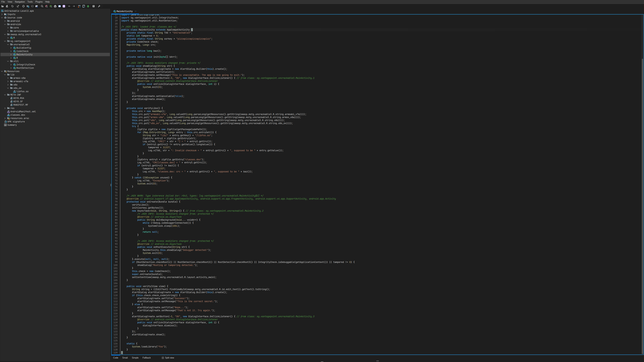Viewport: 644px width, 362px height.
Task: Switch to the Fallback view tab
Action: click(x=147, y=358)
